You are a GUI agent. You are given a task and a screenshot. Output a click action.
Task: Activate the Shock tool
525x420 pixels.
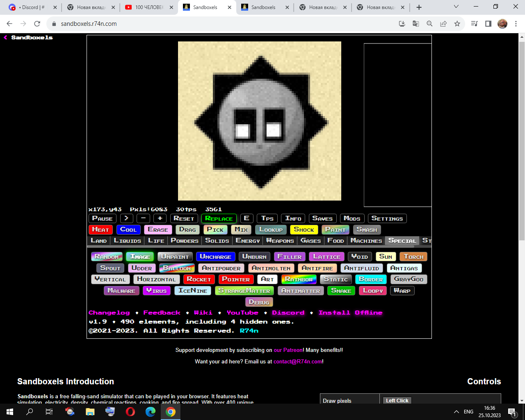point(304,230)
